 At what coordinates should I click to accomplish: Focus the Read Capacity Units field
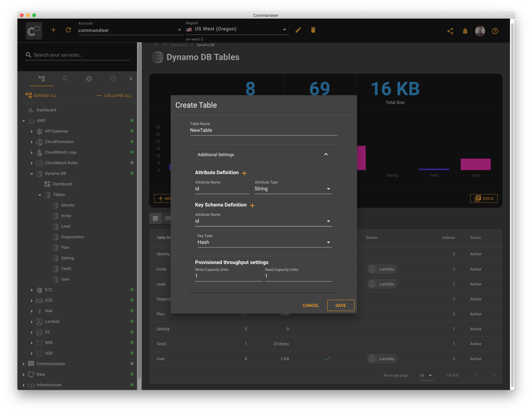(299, 276)
